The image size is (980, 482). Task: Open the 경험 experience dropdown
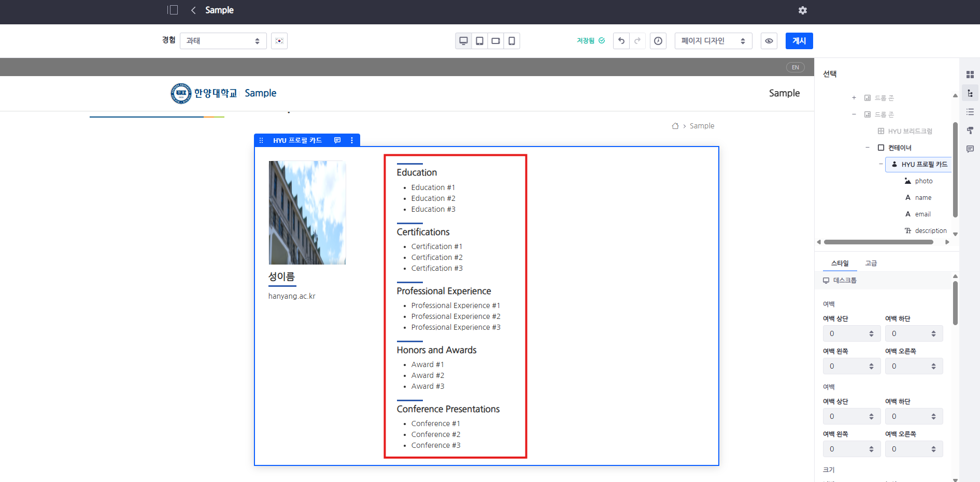point(223,41)
